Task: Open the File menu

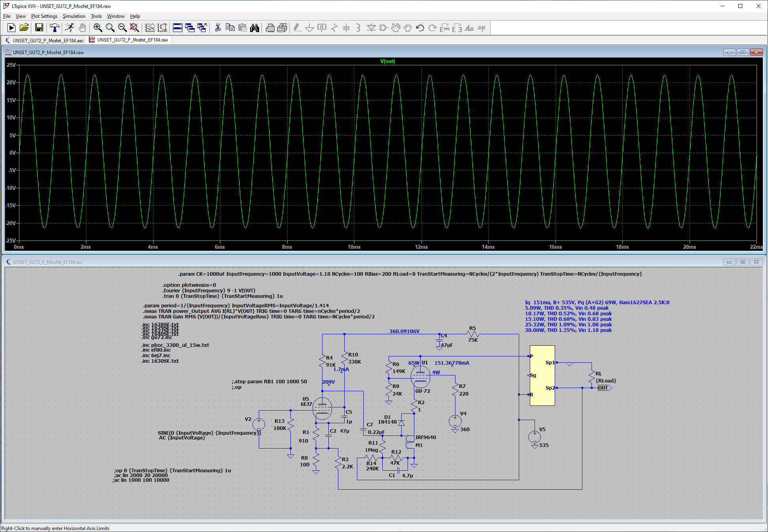Action: click(x=7, y=16)
